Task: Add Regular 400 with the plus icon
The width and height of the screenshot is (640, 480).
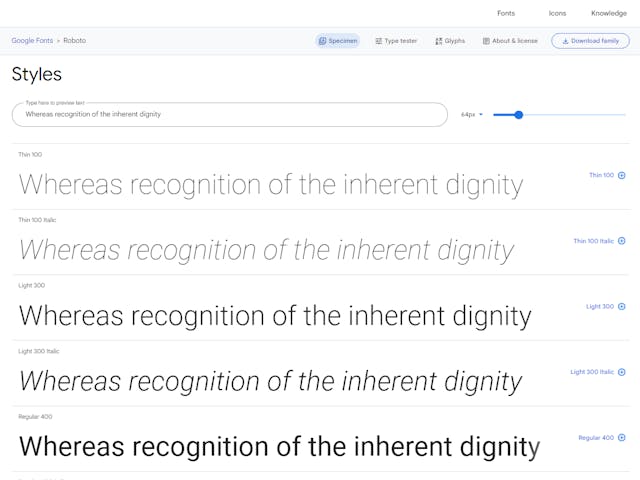Action: (x=621, y=438)
